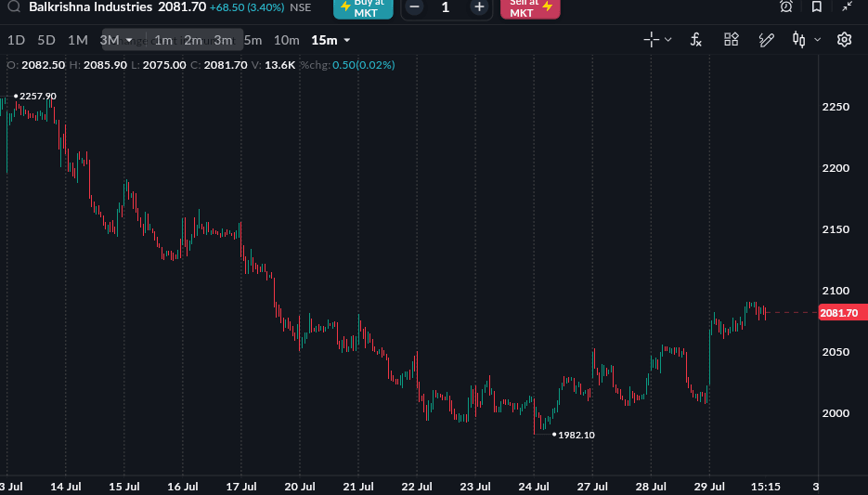Click the 16 Jul date axis label

(x=183, y=487)
